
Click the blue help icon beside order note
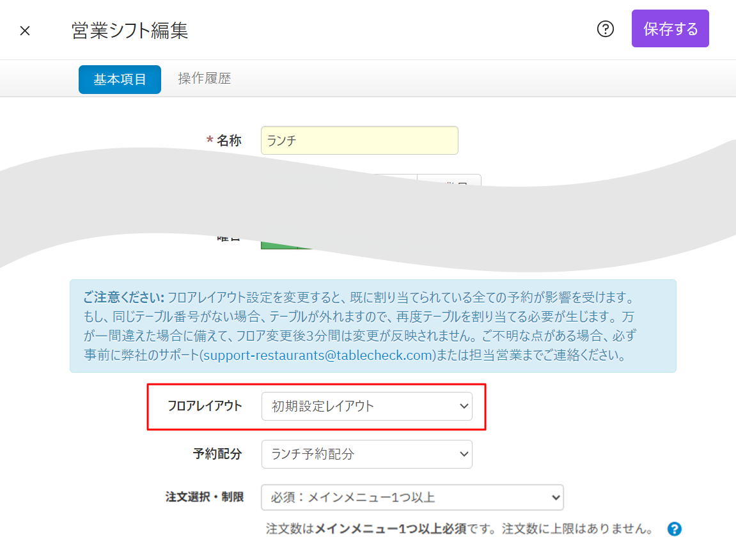click(x=674, y=529)
